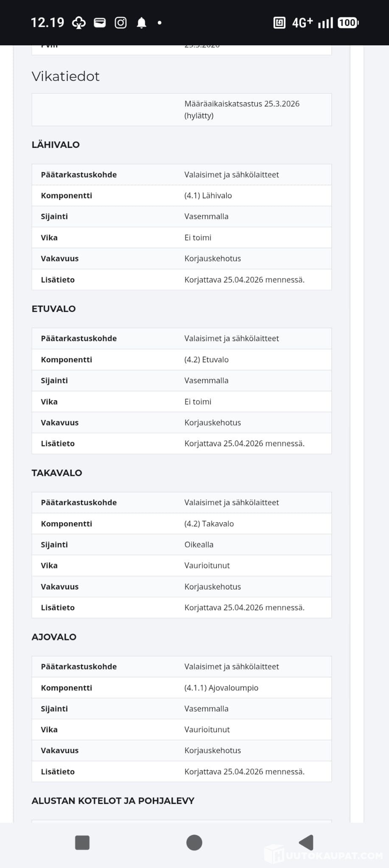Tap the Instagram notification icon in status bar
Screen dimensions: 389x868
tap(120, 22)
